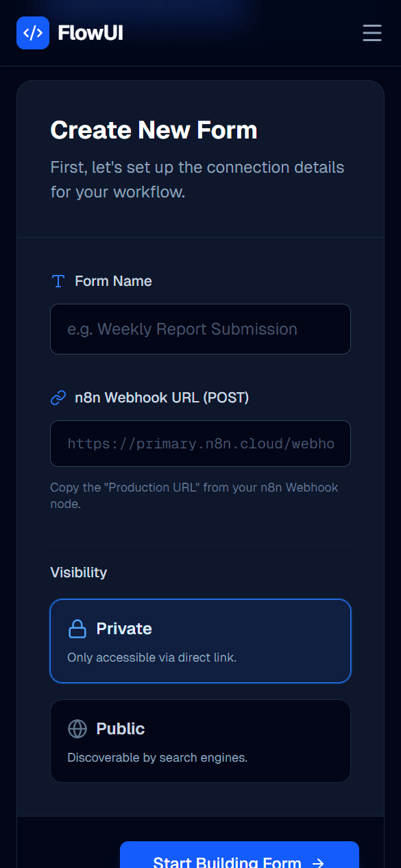Screen dimensions: 401x868
Task: Click the Visibility section label
Action: [78, 572]
